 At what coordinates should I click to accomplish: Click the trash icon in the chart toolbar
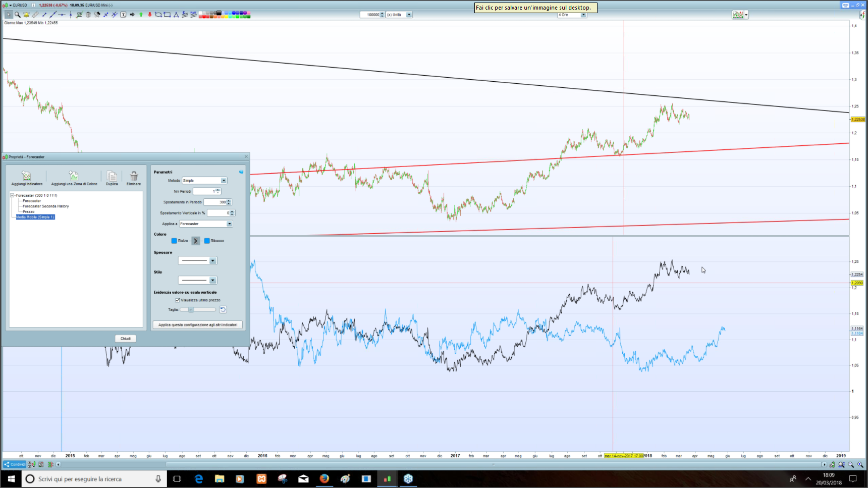(x=88, y=15)
